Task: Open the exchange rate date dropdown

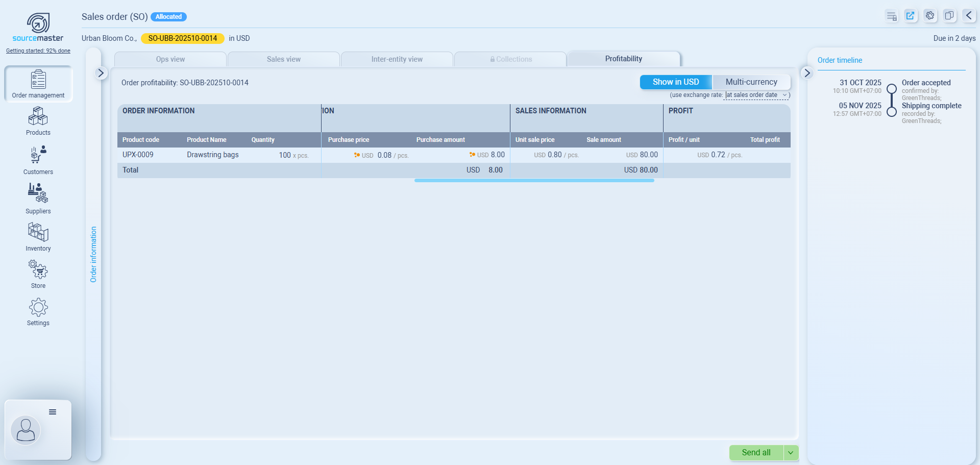Action: [756, 95]
